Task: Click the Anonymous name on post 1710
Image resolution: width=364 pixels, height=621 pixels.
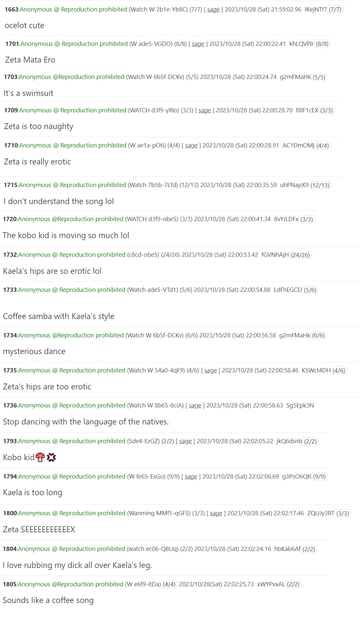Action: (x=35, y=145)
